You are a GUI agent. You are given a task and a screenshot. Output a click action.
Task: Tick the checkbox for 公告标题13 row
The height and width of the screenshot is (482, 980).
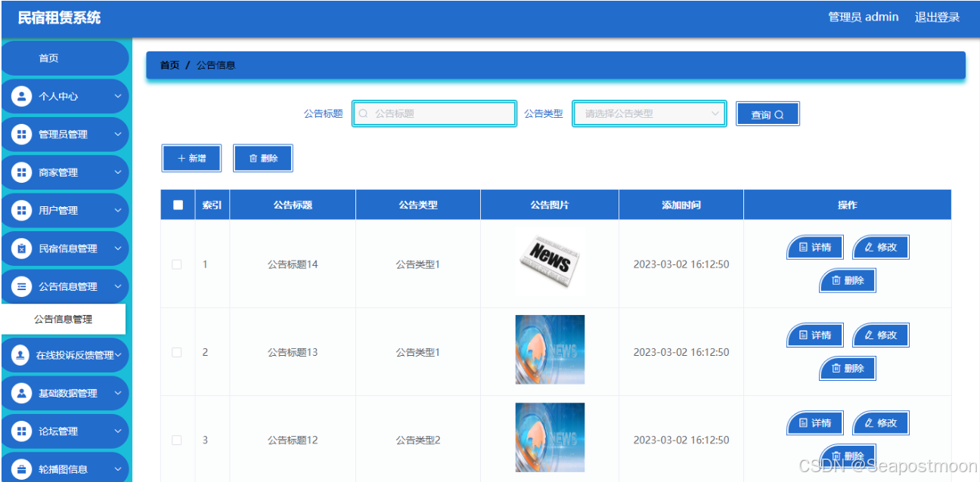coord(177,352)
